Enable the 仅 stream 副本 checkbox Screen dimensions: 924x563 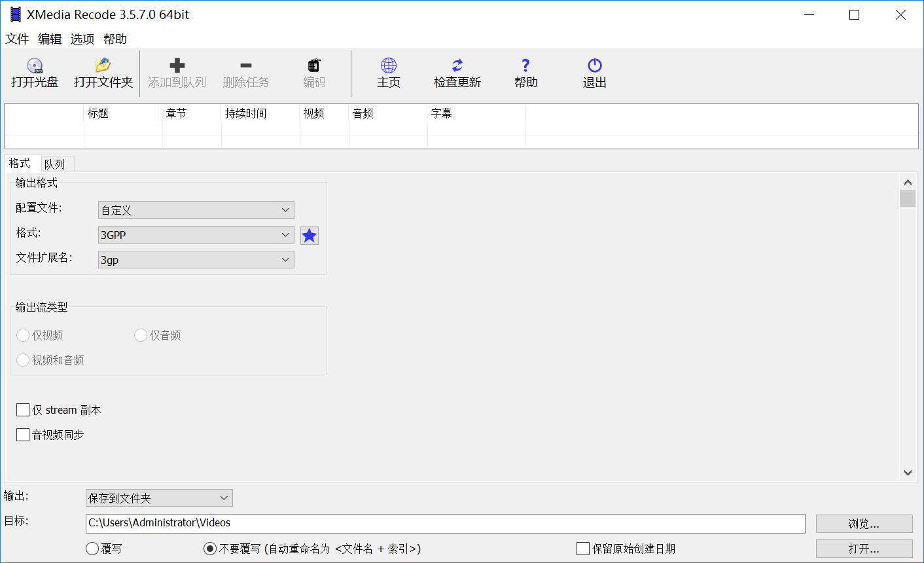click(23, 410)
